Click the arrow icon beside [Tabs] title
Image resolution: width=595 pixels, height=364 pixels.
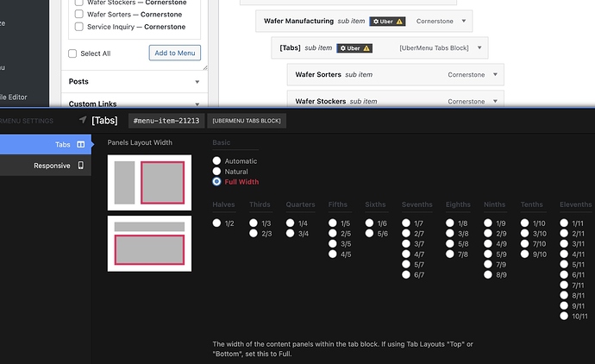coord(82,120)
